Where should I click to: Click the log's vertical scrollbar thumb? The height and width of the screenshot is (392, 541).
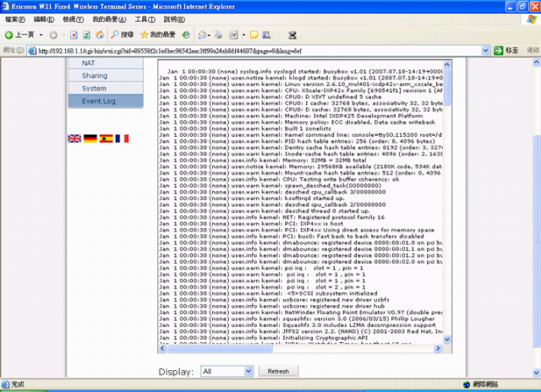click(x=447, y=87)
